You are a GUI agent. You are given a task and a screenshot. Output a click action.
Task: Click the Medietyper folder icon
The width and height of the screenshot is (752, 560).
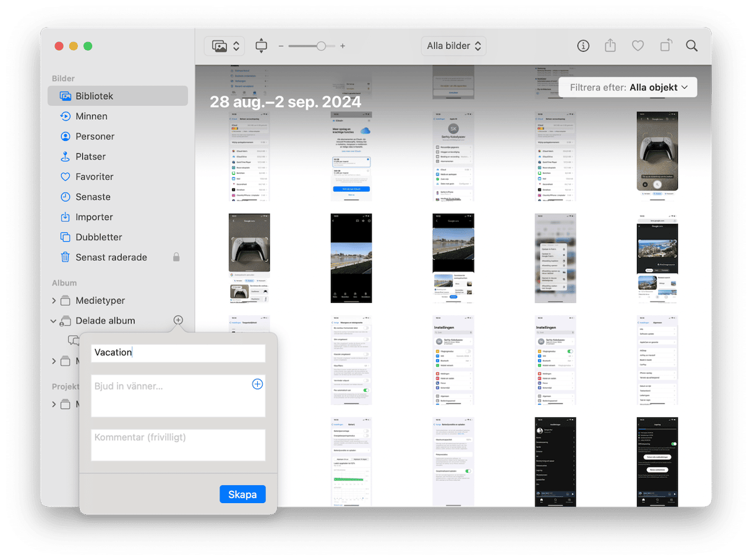pyautogui.click(x=65, y=300)
